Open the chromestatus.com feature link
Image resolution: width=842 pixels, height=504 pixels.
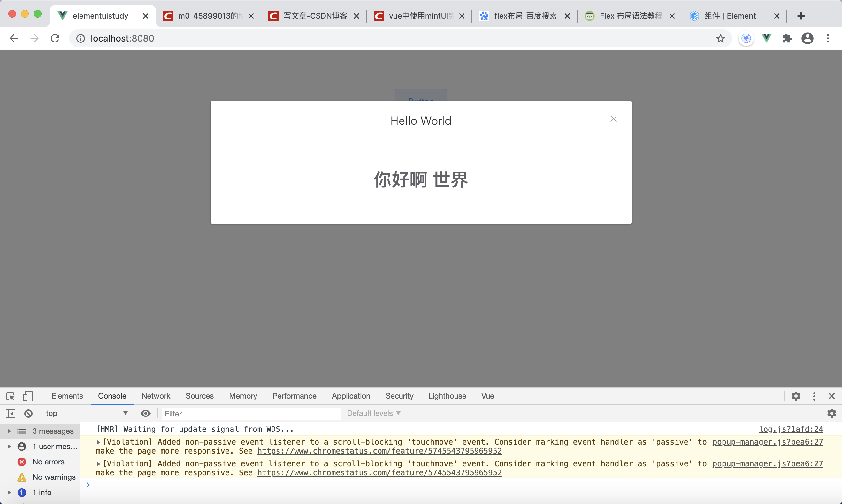379,451
